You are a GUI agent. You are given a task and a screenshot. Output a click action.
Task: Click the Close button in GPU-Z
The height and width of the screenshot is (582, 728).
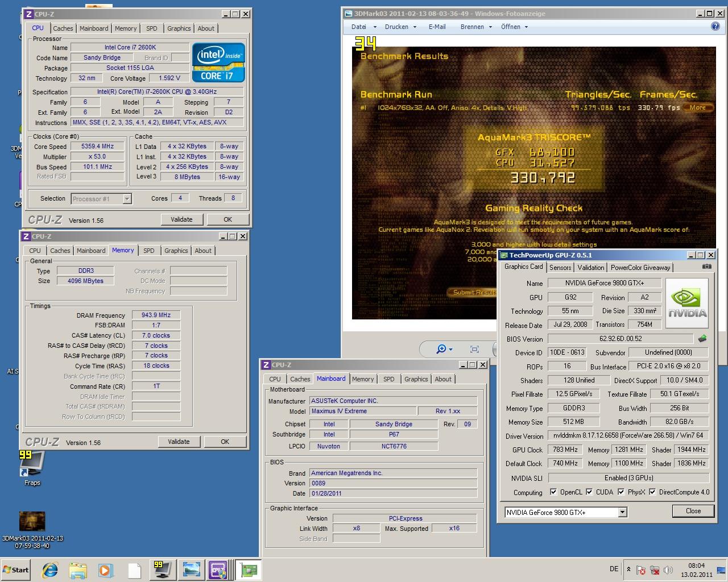click(693, 511)
